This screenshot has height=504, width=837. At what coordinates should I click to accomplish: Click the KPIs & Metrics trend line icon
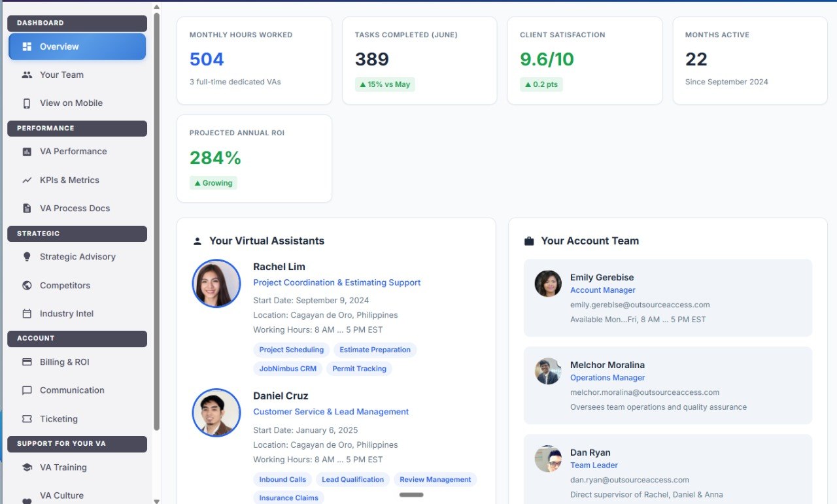tap(27, 180)
